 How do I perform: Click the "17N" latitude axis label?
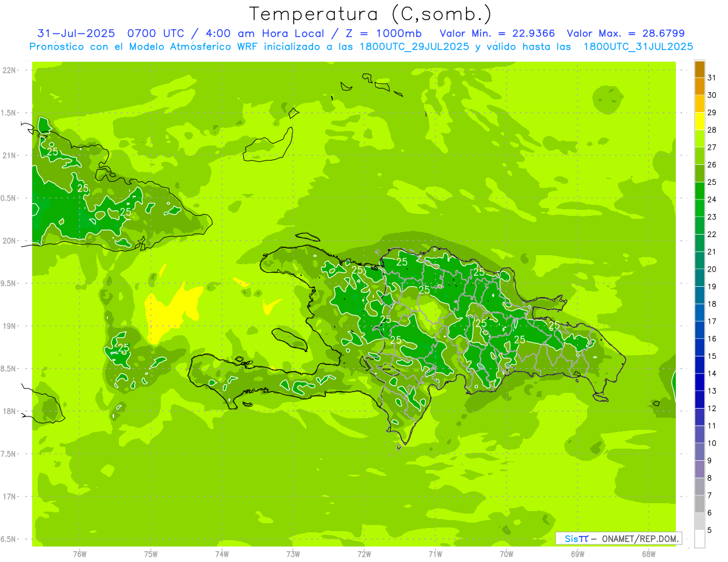coord(10,497)
